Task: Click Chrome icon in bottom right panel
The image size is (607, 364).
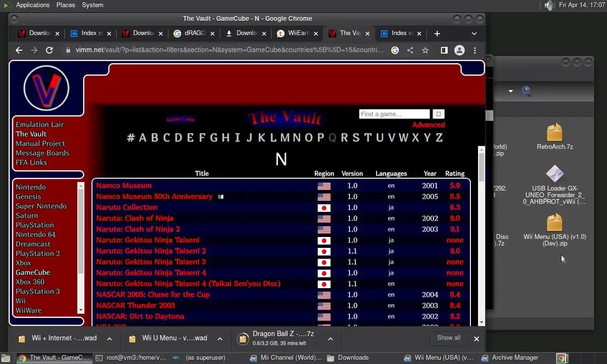Action: point(561,358)
